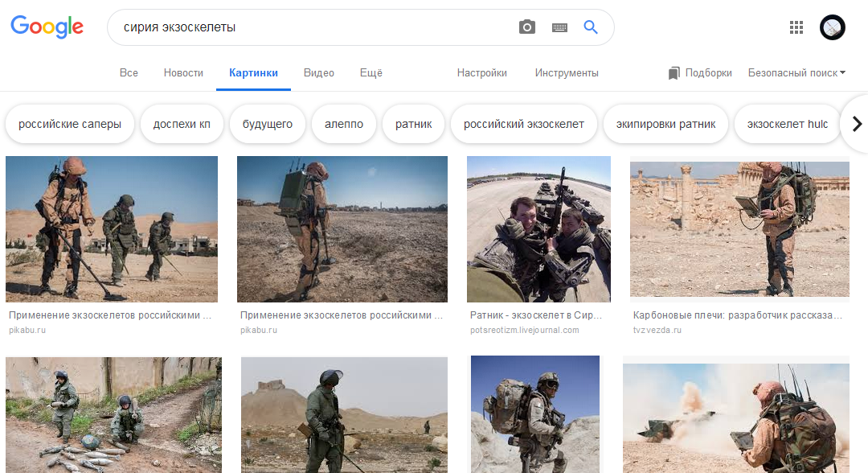This screenshot has width=868, height=473.
Task: Switch to the Все tab
Action: pyautogui.click(x=129, y=72)
